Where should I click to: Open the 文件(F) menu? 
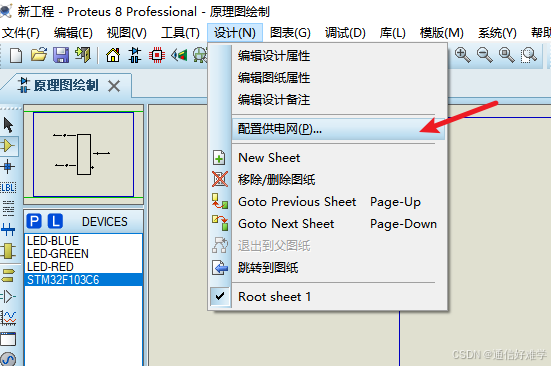click(x=21, y=33)
